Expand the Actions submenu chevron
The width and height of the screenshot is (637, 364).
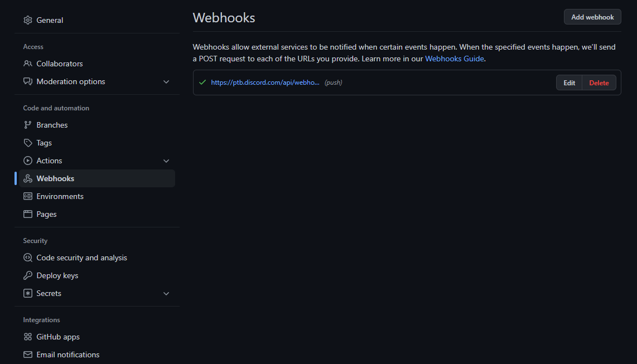pos(166,161)
